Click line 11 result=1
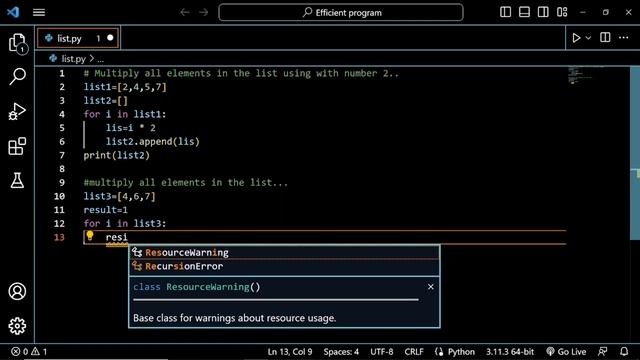640x360 pixels. (x=105, y=210)
